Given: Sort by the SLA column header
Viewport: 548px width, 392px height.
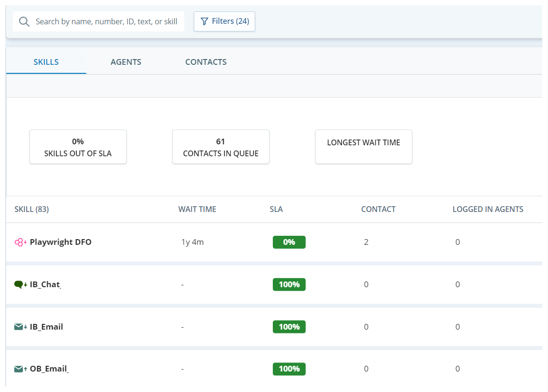Looking at the screenshot, I should [x=276, y=209].
